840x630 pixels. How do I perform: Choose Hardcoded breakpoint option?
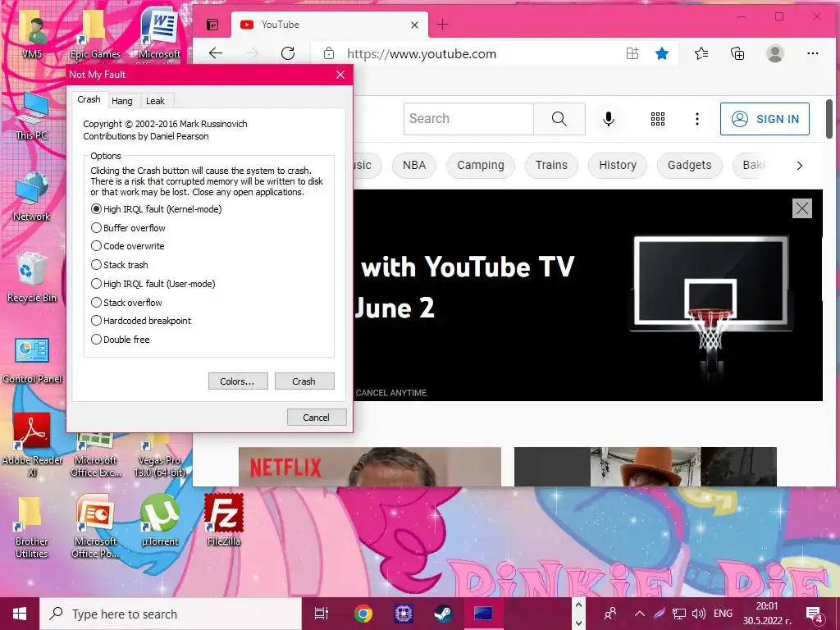[x=141, y=321]
